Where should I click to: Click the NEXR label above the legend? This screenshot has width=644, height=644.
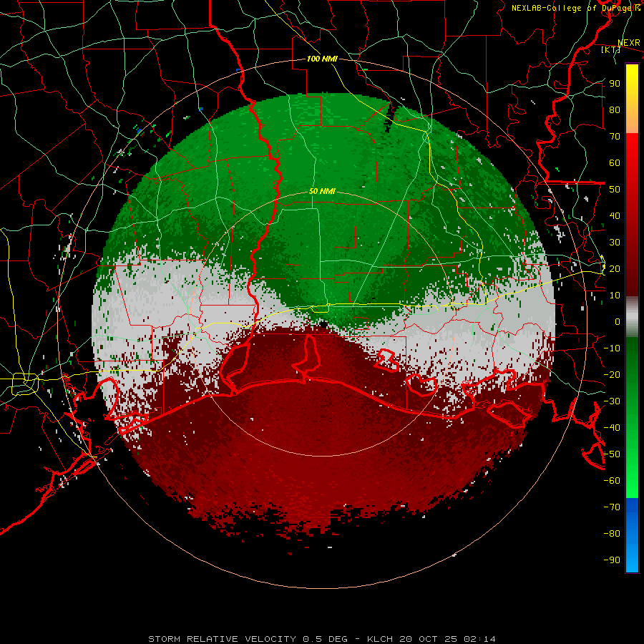point(629,43)
